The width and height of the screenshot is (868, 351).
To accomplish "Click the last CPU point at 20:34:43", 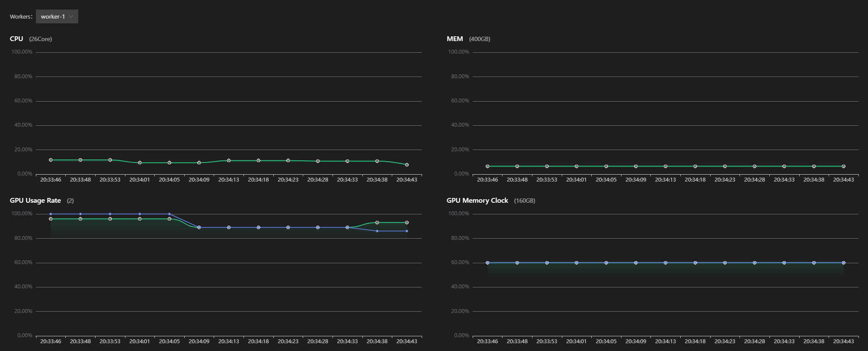I will coord(407,165).
